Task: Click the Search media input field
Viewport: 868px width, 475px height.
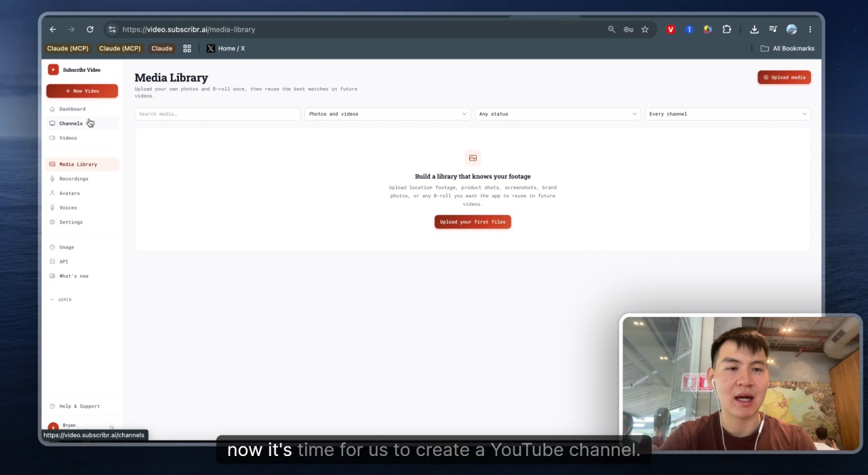Action: (217, 114)
